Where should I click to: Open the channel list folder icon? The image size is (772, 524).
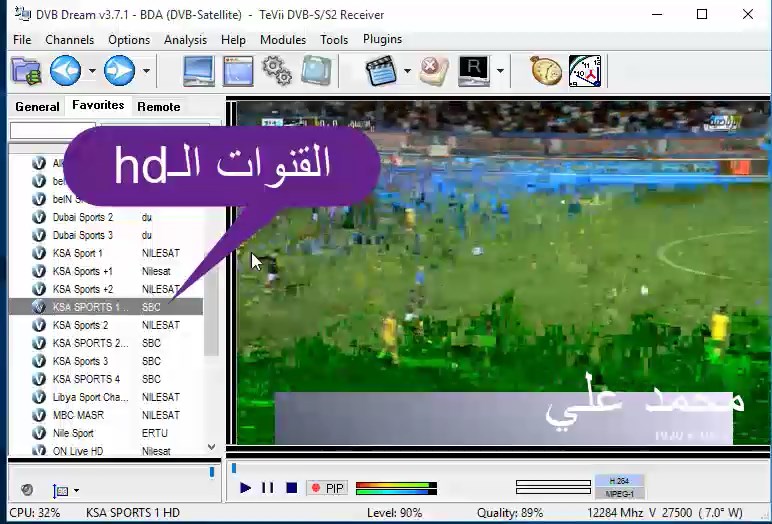26,71
